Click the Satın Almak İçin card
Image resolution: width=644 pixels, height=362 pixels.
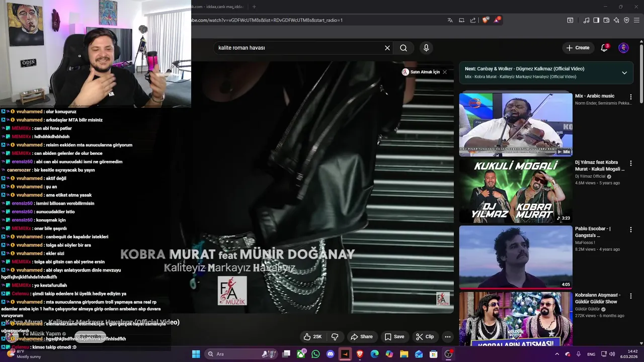421,72
